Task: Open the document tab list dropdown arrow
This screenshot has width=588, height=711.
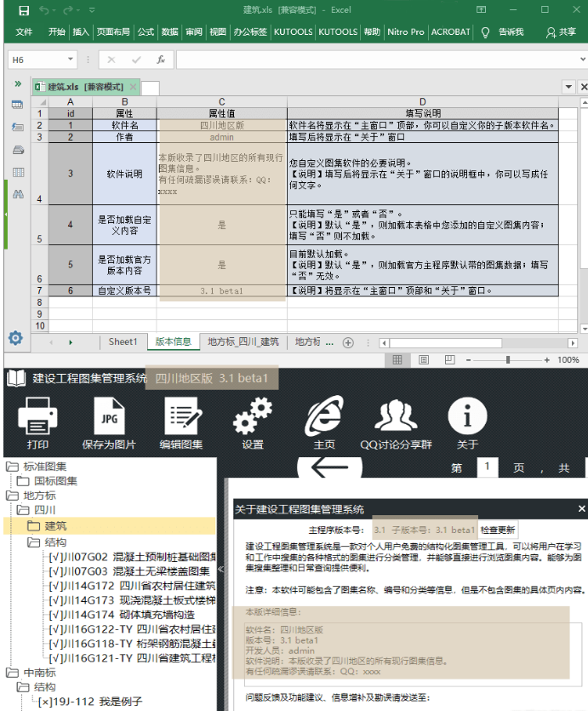Action: coord(568,87)
